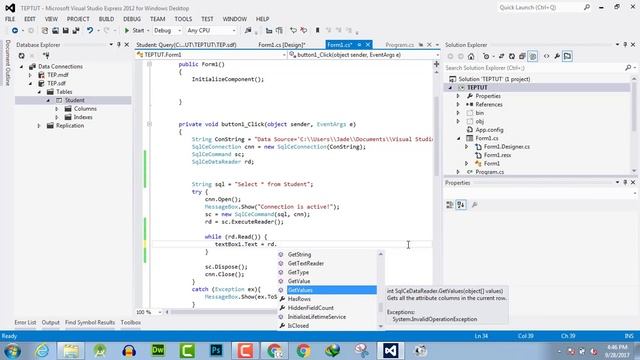Open the PROJECT menu
The width and height of the screenshot is (640, 360).
(x=78, y=19)
